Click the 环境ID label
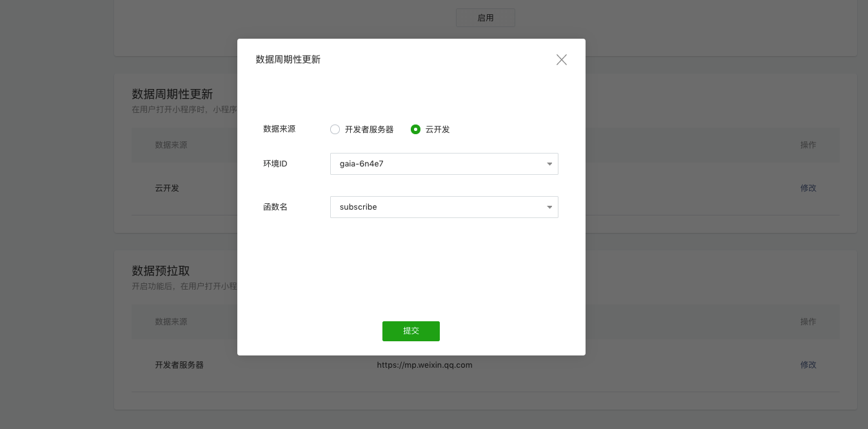This screenshot has height=429, width=868. tap(275, 164)
